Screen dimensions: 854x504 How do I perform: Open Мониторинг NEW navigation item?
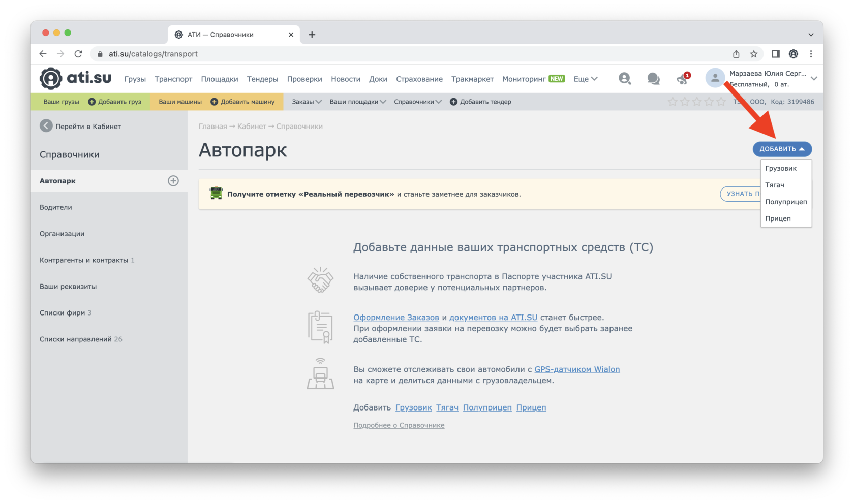[533, 79]
